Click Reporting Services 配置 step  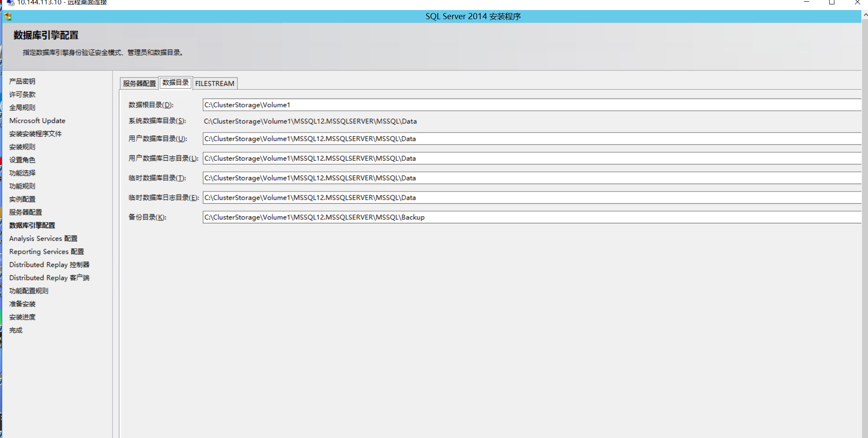click(47, 251)
